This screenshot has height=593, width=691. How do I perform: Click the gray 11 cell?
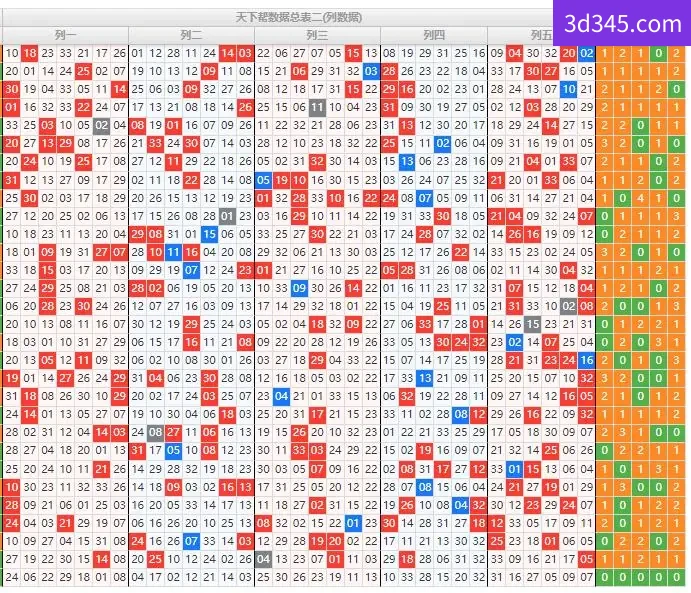pyautogui.click(x=317, y=107)
